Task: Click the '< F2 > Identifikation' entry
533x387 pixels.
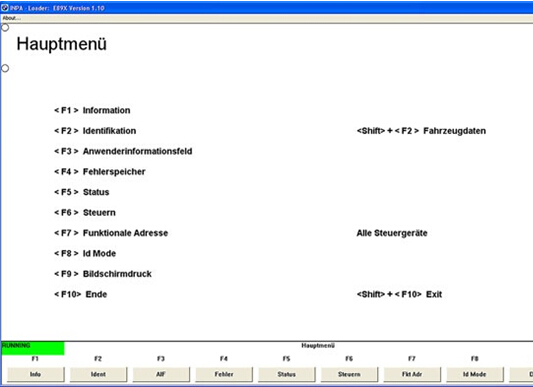Action: (x=95, y=131)
